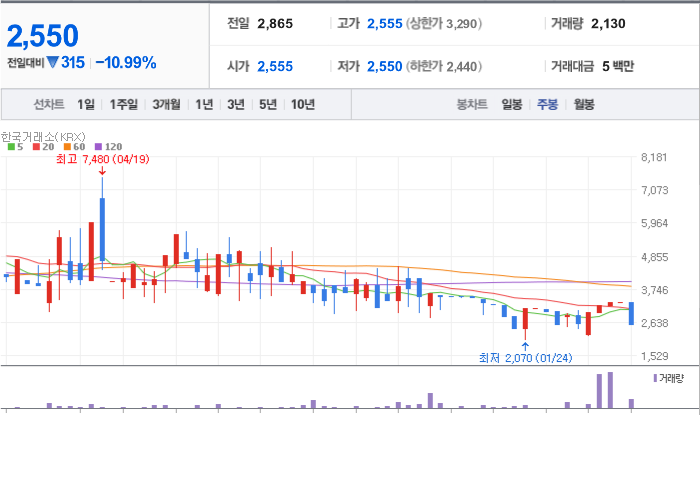Select the 일봉 candlestick chart
This screenshot has width=700, height=490.
click(512, 104)
